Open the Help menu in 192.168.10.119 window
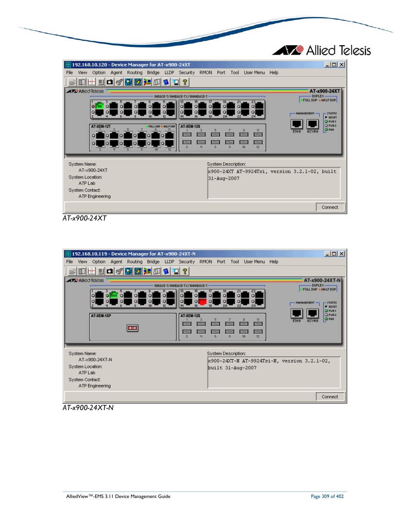This screenshot has height=532, width=411. 274,262
